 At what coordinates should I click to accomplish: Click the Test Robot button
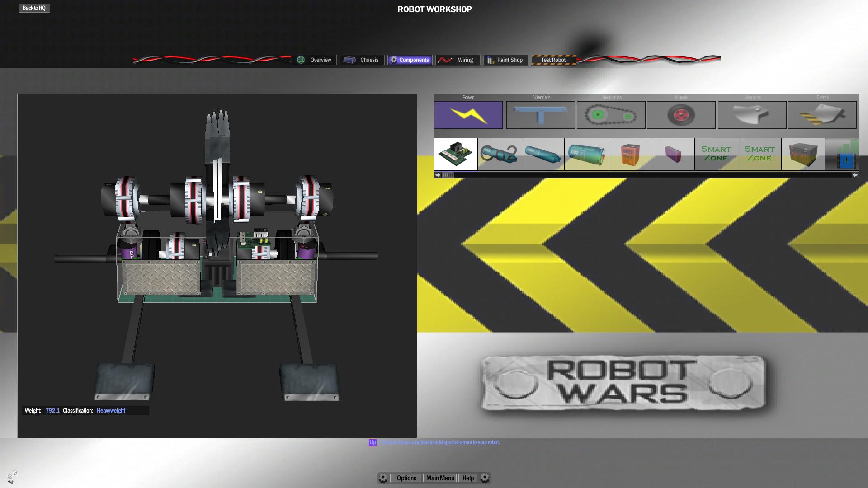pos(554,60)
